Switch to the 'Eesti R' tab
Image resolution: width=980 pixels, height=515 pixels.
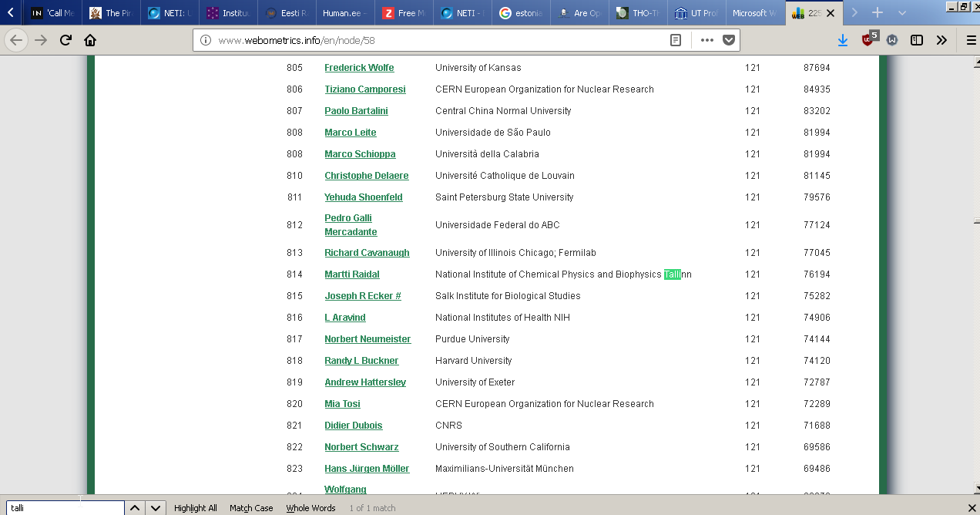click(x=287, y=13)
